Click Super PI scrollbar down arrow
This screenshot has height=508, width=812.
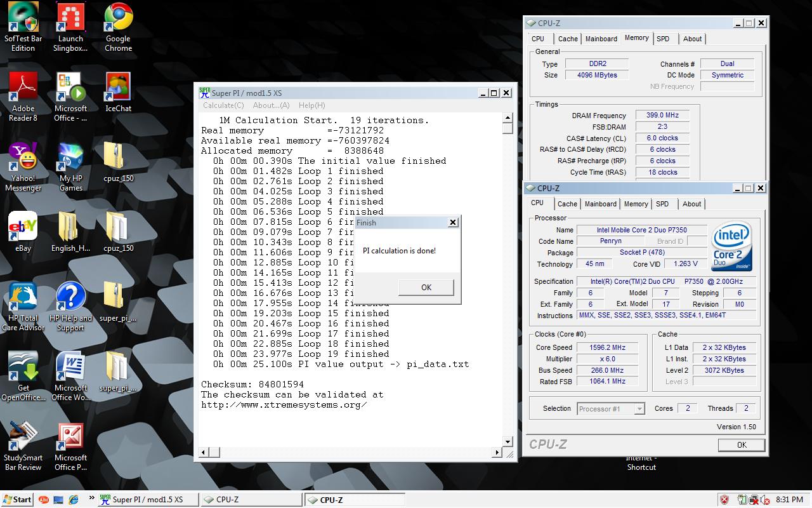point(507,441)
